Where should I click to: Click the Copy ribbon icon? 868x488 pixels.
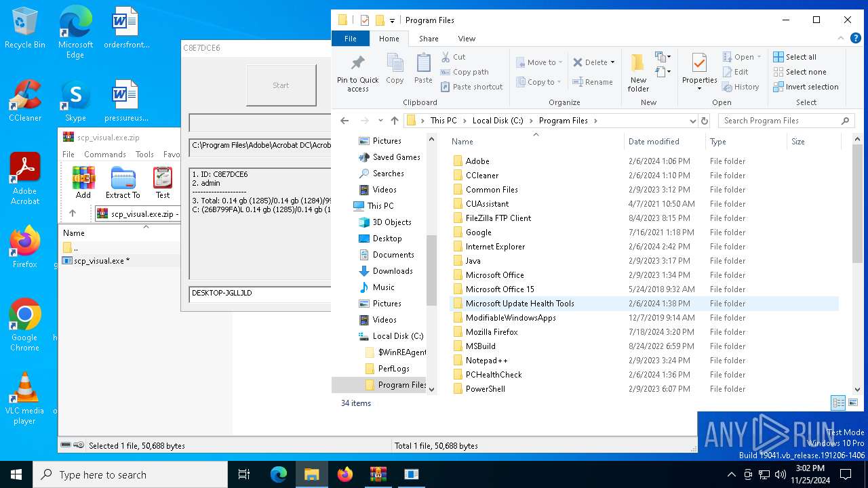[x=395, y=68]
